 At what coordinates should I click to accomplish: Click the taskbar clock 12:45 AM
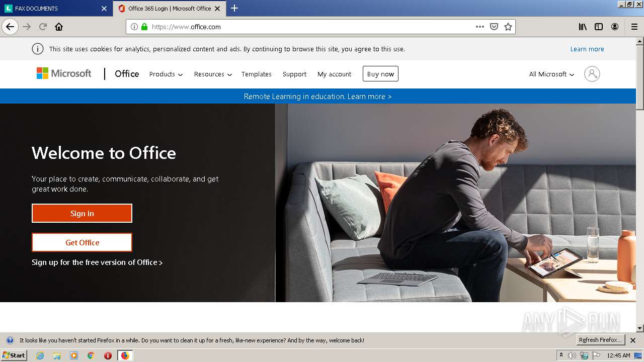[618, 355]
